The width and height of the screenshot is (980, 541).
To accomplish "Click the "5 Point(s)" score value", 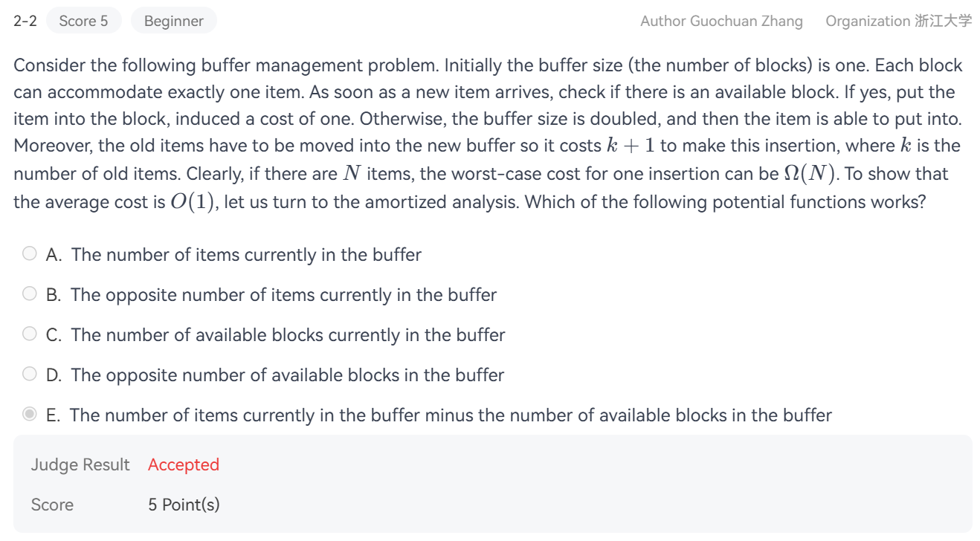I will [x=184, y=505].
